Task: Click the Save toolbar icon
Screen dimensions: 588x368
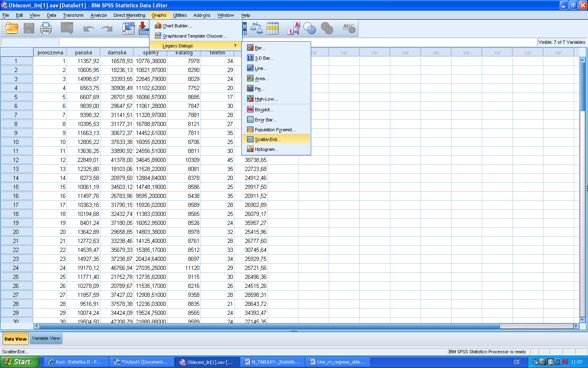Action: point(29,28)
